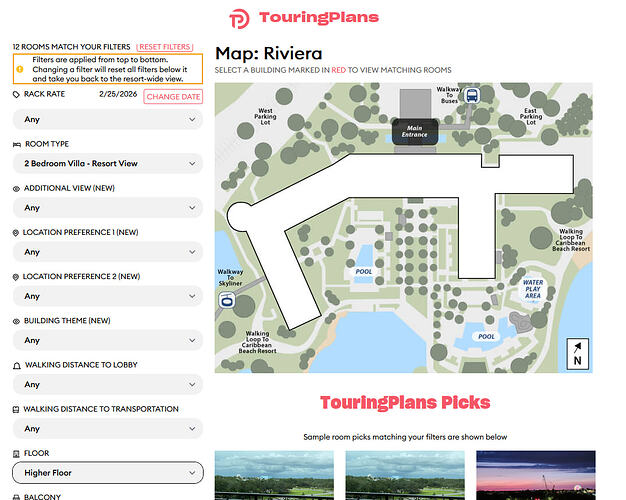Expand the Building Theme dropdown
The image size is (626, 500).
[107, 340]
